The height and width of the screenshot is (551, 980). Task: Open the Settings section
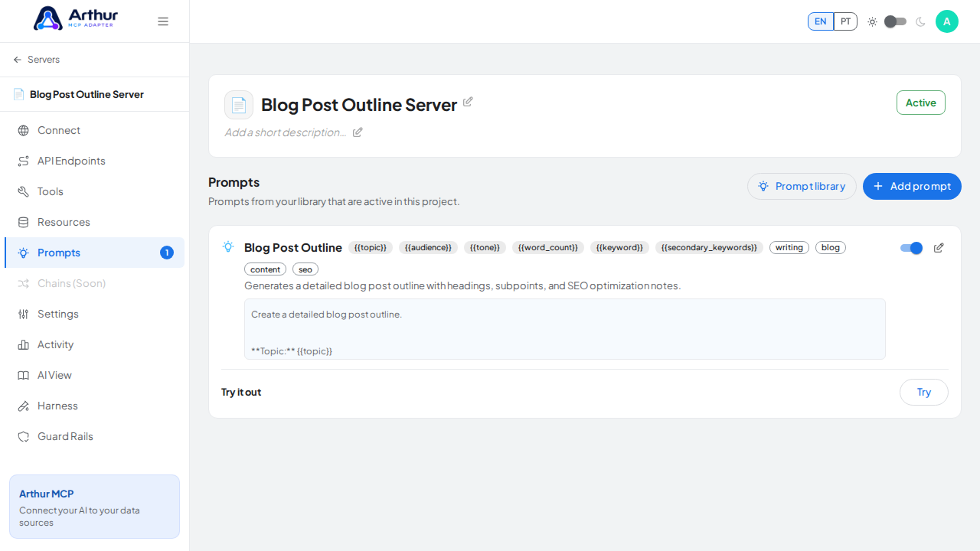pyautogui.click(x=94, y=314)
